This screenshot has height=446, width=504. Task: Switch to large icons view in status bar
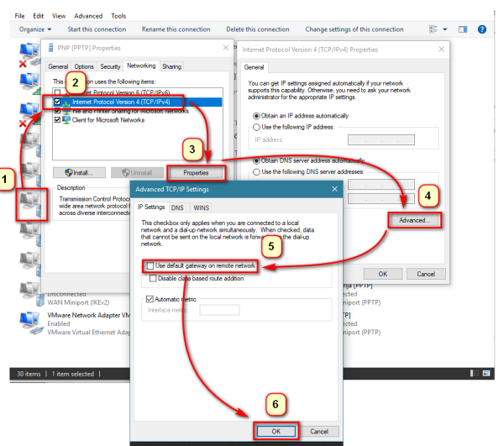(x=486, y=372)
